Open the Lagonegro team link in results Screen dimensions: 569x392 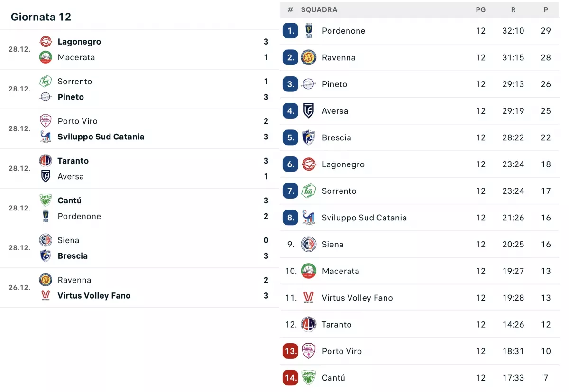click(x=79, y=42)
